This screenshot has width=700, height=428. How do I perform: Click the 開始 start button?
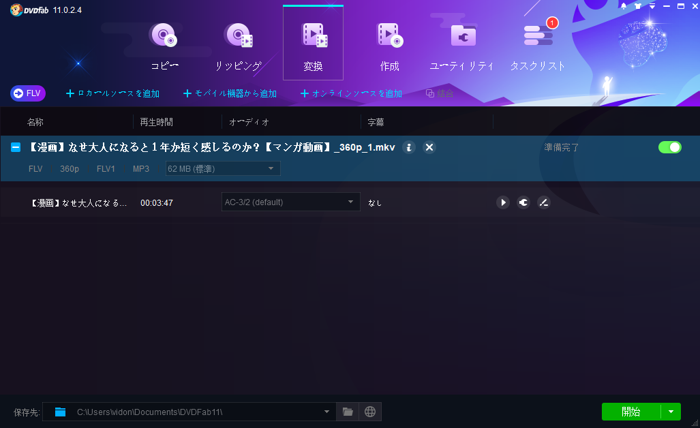point(631,411)
